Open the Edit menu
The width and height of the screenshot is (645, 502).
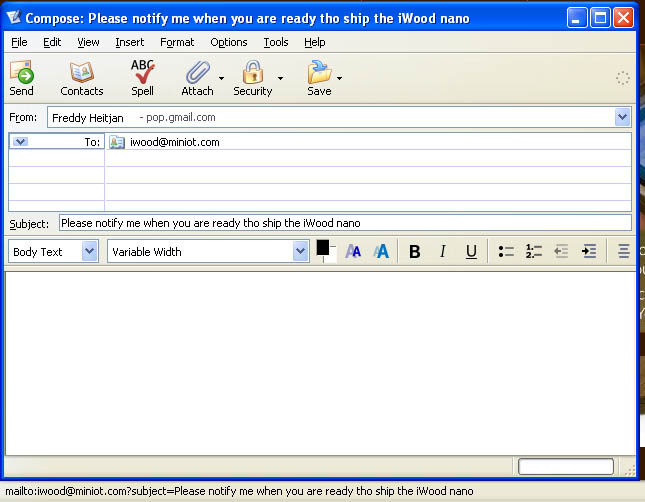[x=52, y=42]
